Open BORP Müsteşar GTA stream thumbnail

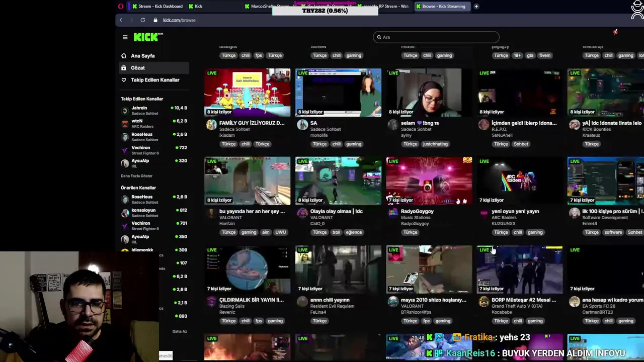click(519, 269)
